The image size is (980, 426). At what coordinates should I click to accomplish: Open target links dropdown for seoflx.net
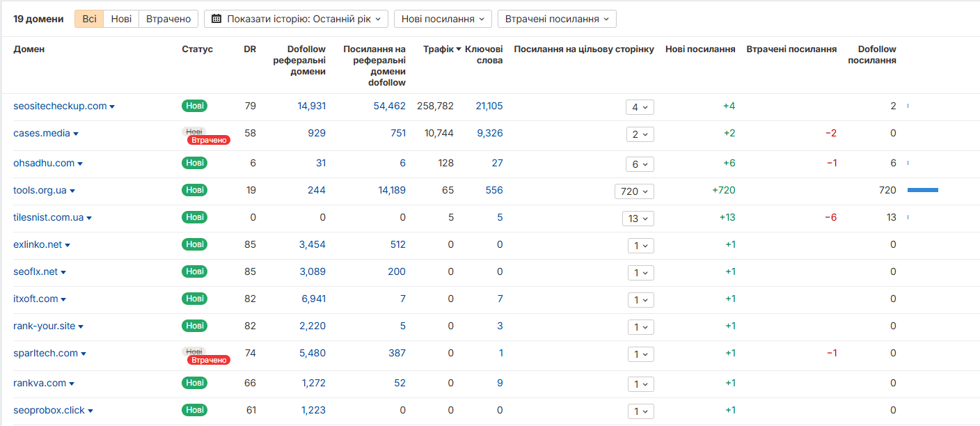pyautogui.click(x=640, y=272)
